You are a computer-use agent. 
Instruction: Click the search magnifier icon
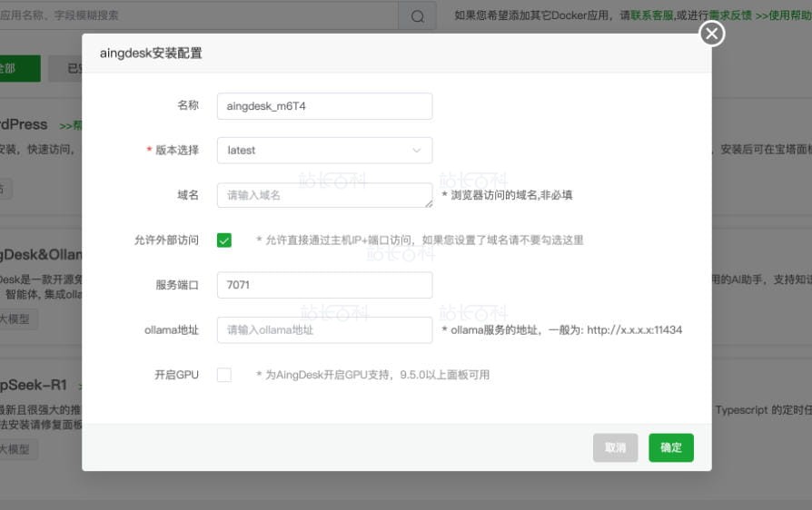coord(418,16)
